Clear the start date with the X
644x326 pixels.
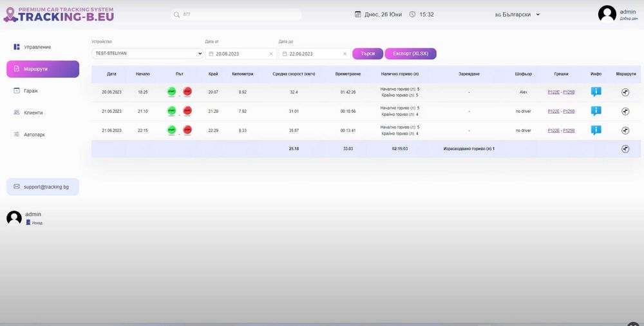pos(271,54)
